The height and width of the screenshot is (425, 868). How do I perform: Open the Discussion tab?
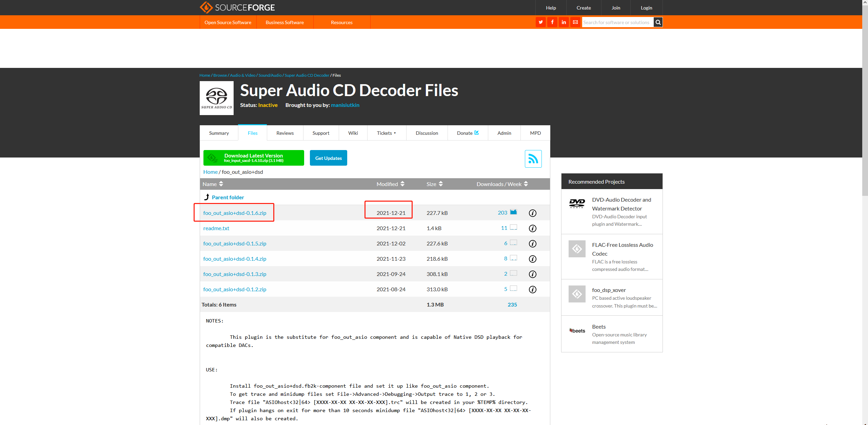[x=427, y=133]
